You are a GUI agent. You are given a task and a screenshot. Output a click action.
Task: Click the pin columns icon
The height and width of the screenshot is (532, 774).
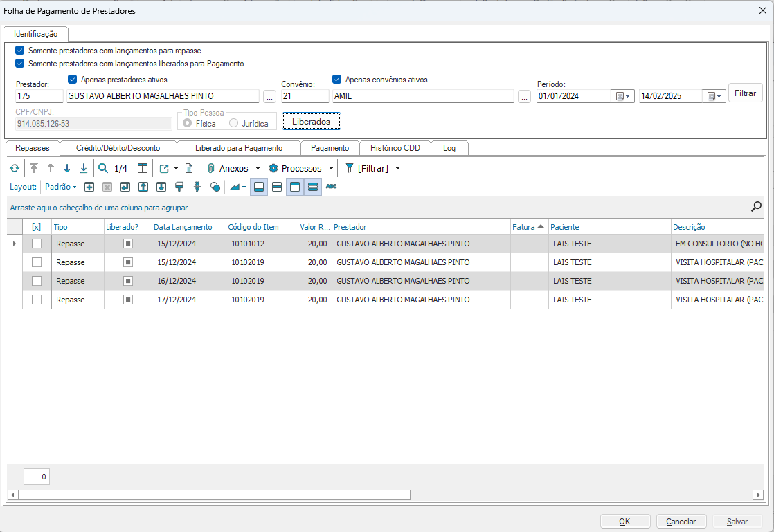pos(197,187)
